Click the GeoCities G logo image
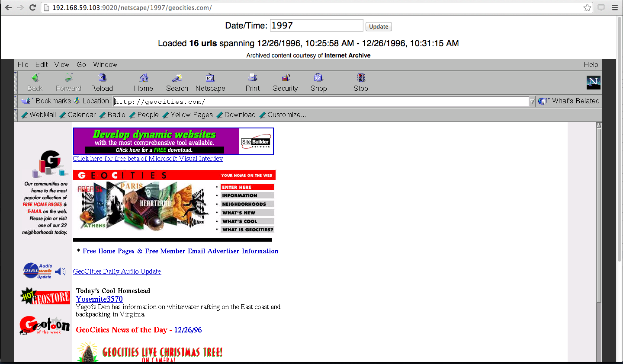 coord(51,163)
